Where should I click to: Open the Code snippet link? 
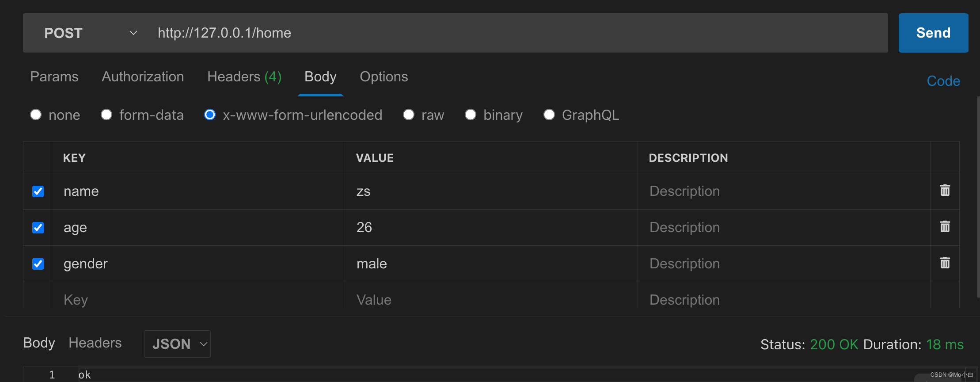pos(943,81)
